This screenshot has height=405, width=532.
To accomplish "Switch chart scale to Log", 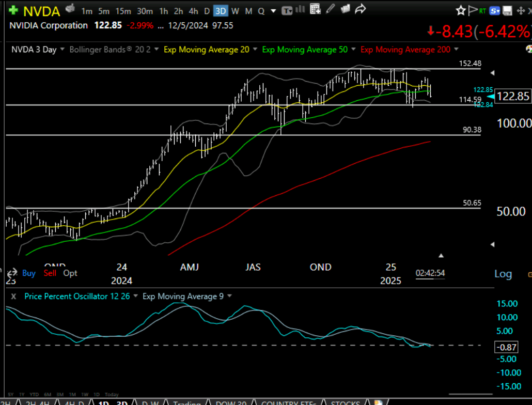I will [503, 274].
